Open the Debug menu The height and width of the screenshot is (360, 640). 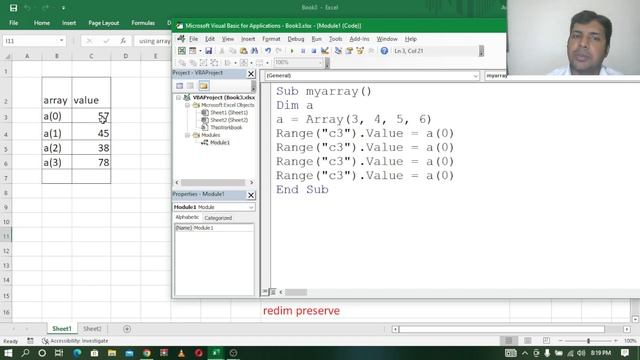[x=296, y=39]
